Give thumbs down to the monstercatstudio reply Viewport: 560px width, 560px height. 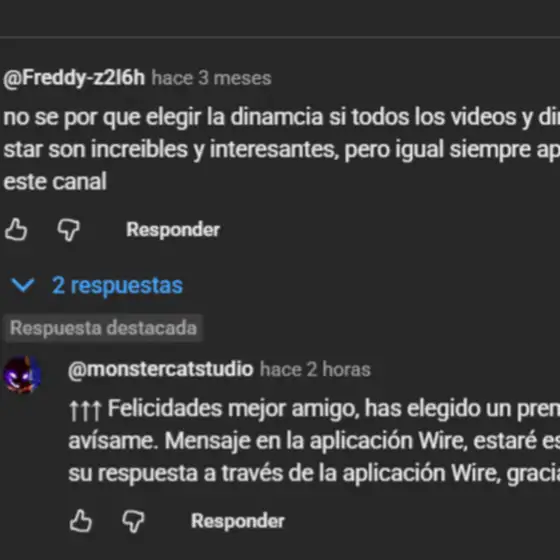(133, 521)
